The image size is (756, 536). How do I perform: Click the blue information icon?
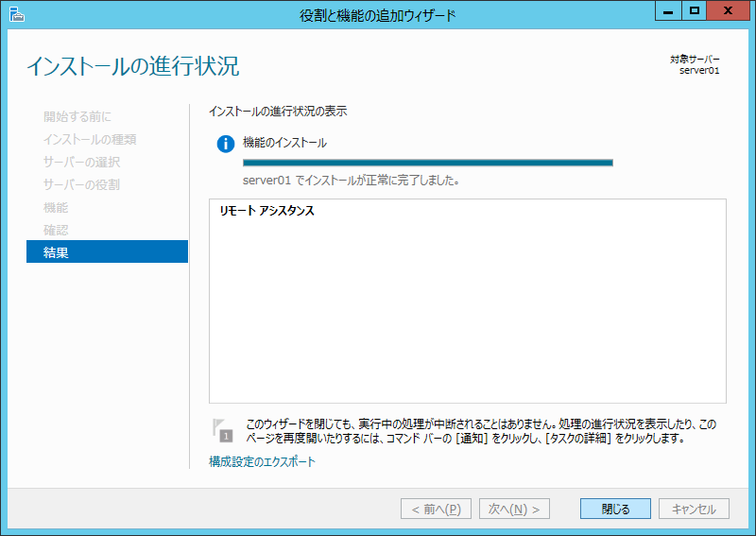tap(225, 144)
